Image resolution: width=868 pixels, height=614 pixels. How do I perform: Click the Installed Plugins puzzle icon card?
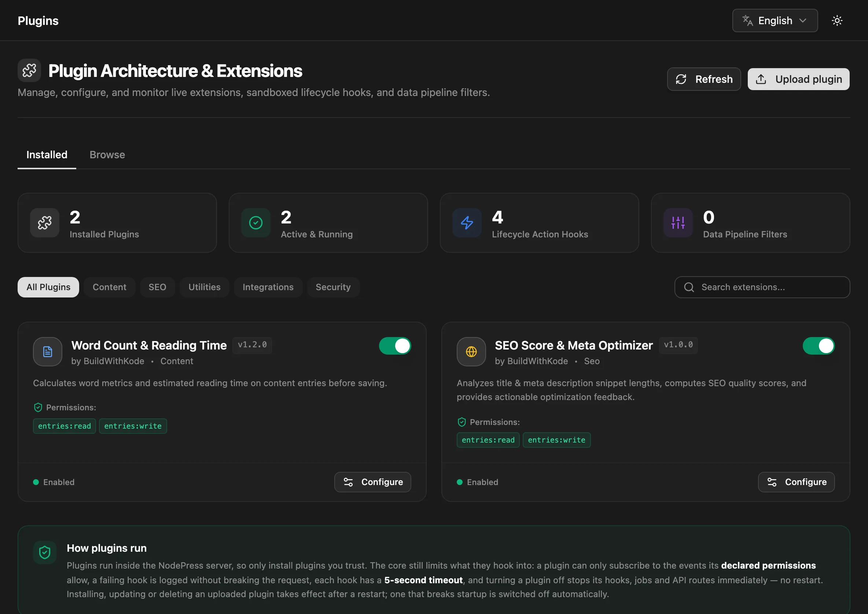tap(45, 223)
